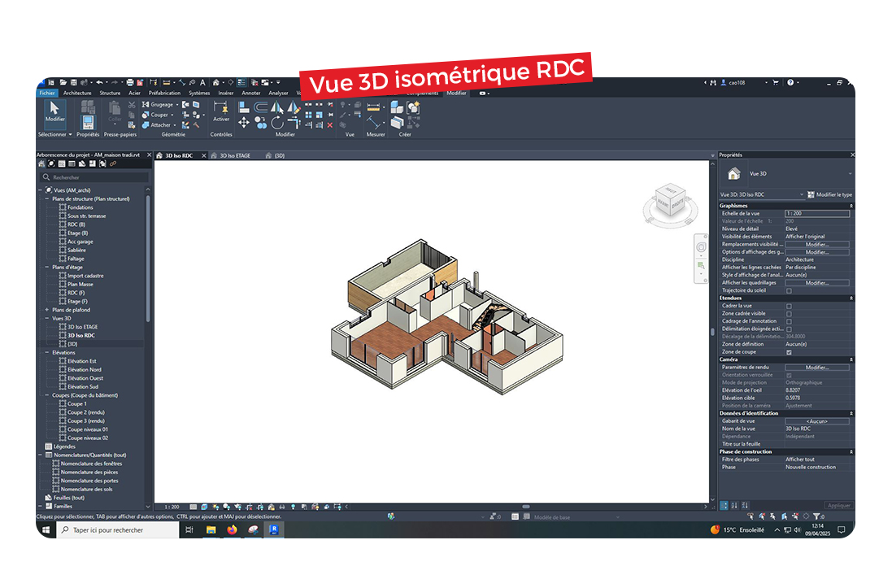Select the Copy tool with two circles
Image resolution: width=892 pixels, height=588 pixels.
[x=260, y=122]
